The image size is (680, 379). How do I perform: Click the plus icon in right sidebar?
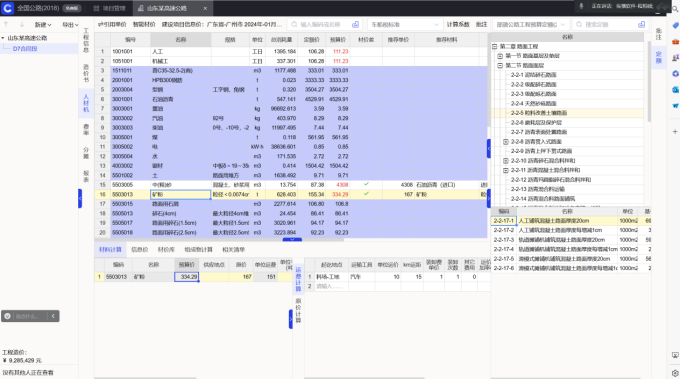coord(675,131)
